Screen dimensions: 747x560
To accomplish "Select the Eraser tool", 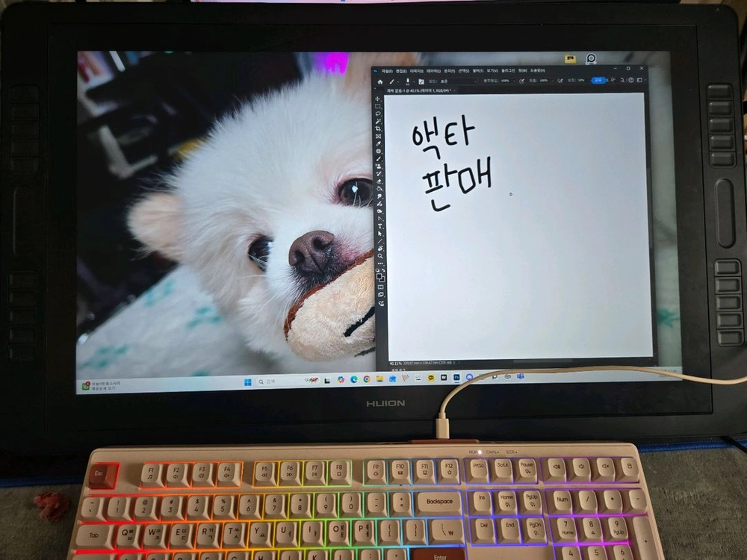I will click(x=379, y=181).
